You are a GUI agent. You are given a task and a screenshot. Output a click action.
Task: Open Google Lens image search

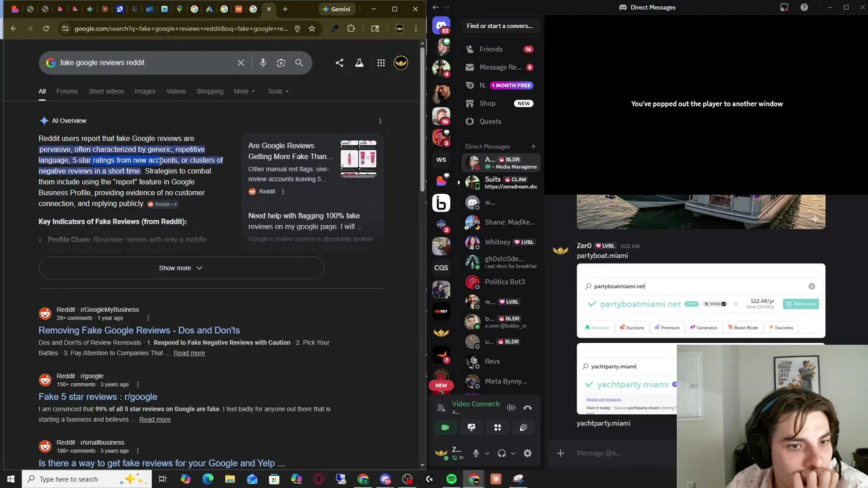281,62
